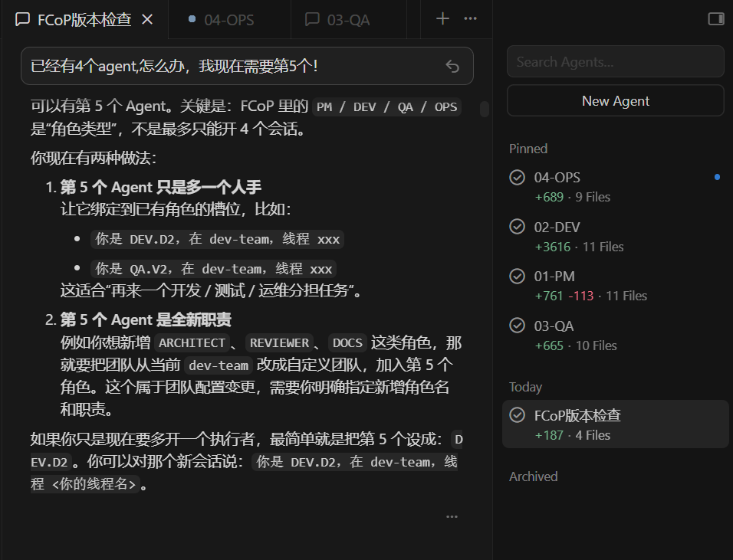Click the checkmark status icon of 03-QA
This screenshot has height=560, width=733.
(517, 325)
